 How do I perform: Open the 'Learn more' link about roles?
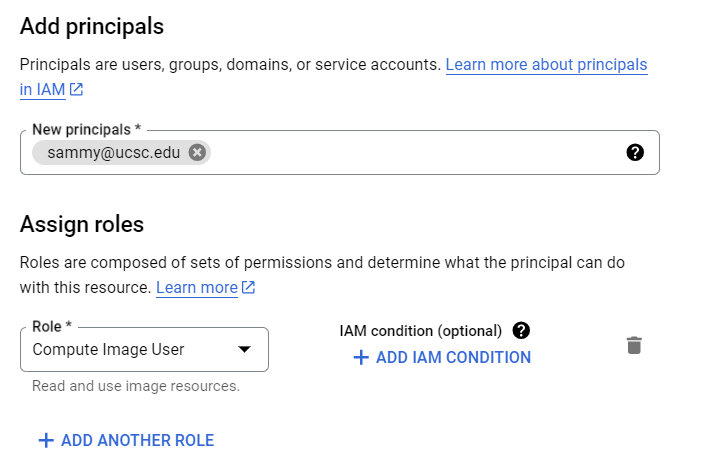coord(197,288)
